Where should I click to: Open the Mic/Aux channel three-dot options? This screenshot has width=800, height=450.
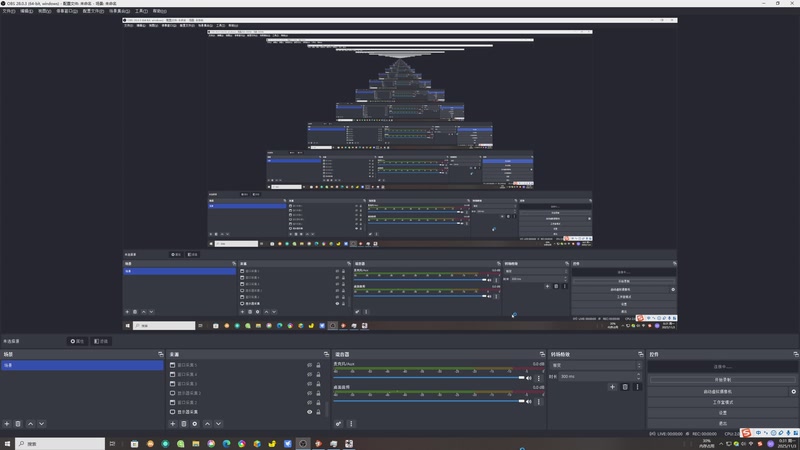tap(538, 378)
